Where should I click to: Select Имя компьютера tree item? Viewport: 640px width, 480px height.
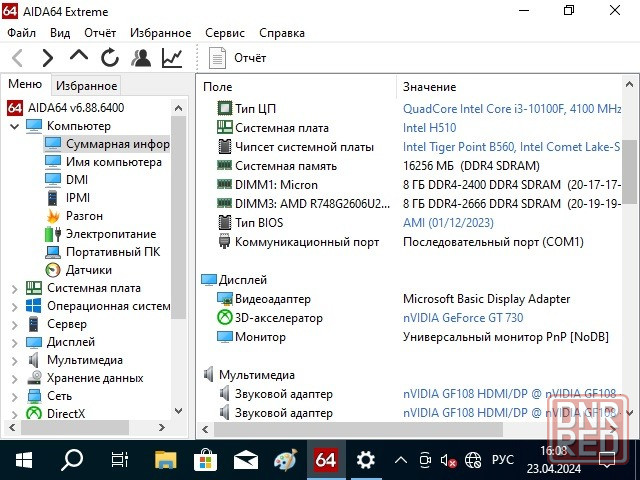point(114,162)
